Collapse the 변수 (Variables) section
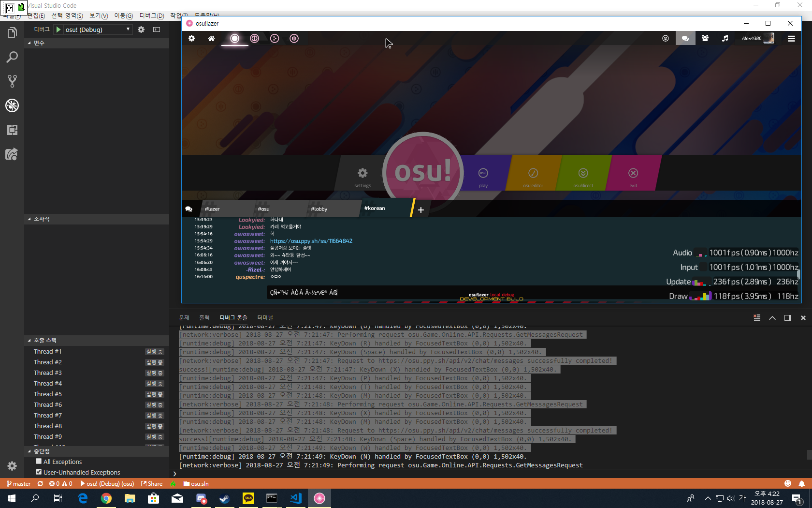The image size is (812, 508). tap(97, 43)
